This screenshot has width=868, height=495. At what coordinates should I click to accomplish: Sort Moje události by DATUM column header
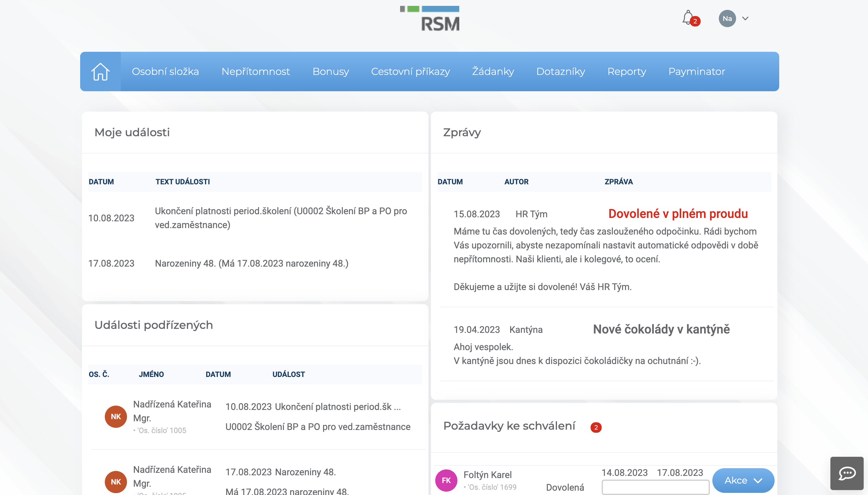click(101, 182)
